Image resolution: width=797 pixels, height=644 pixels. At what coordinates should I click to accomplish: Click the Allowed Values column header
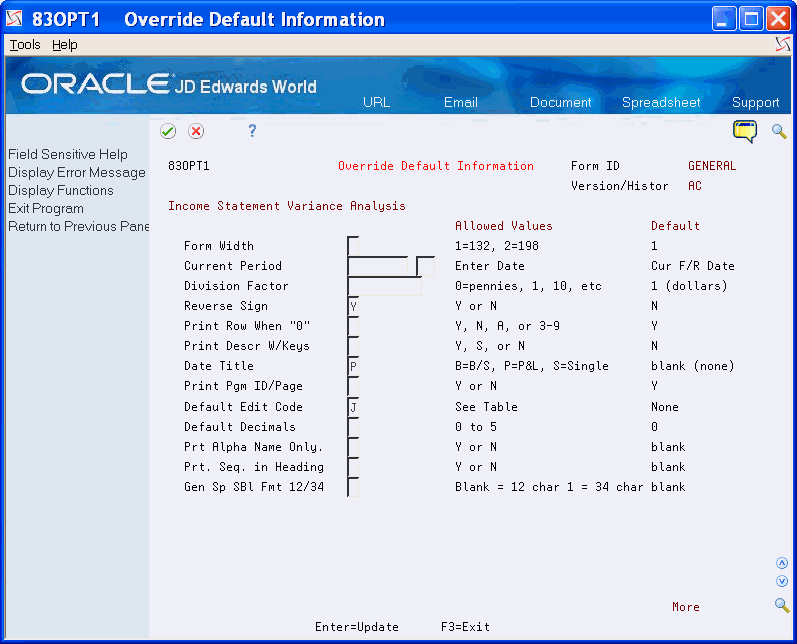click(x=503, y=226)
